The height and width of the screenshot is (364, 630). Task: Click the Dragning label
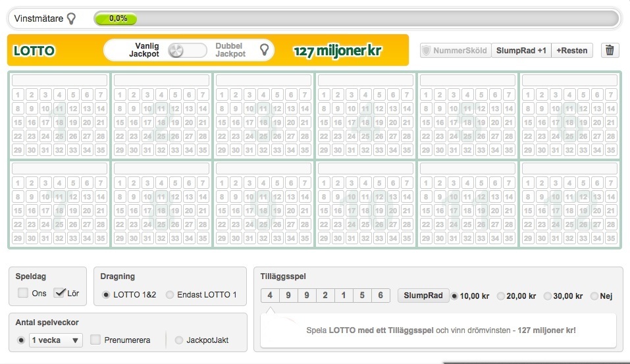click(117, 276)
